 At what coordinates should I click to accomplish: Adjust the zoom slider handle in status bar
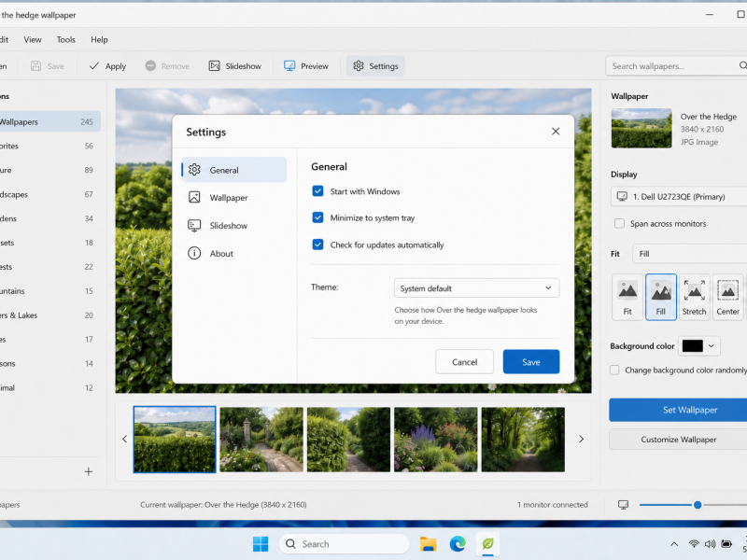pos(698,505)
